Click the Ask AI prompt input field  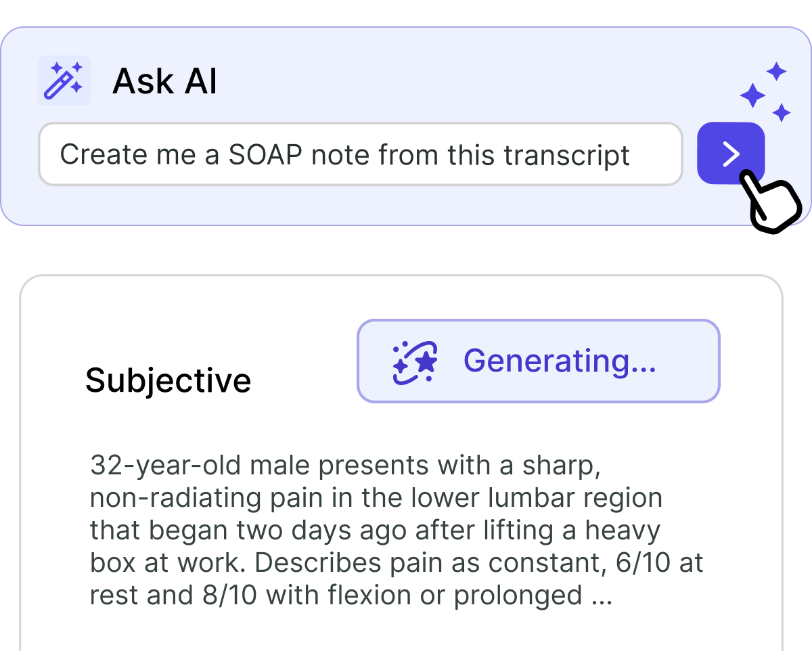[x=360, y=154]
